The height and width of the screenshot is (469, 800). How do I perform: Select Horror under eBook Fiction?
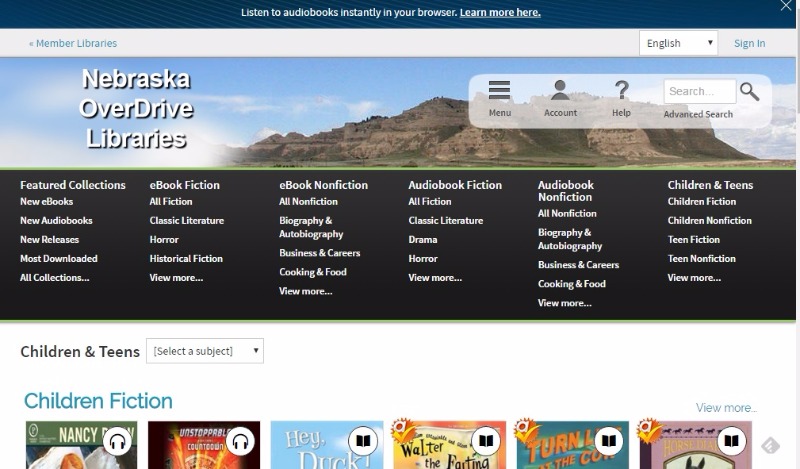tap(164, 239)
